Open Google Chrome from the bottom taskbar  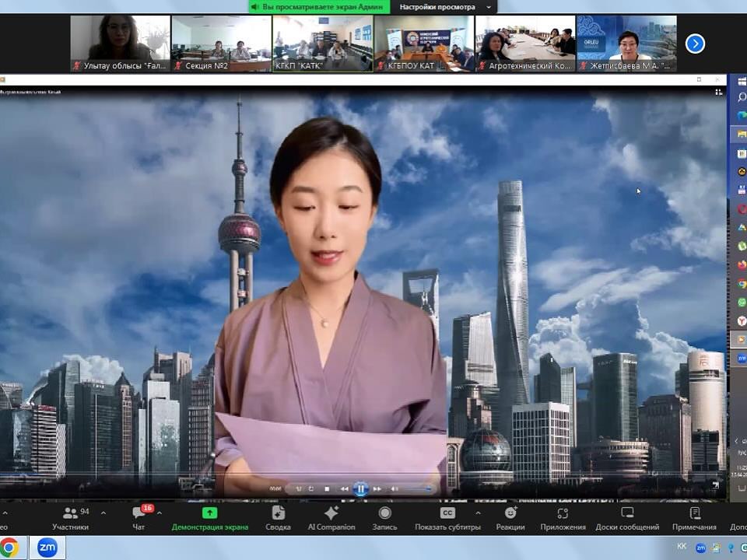9,548
